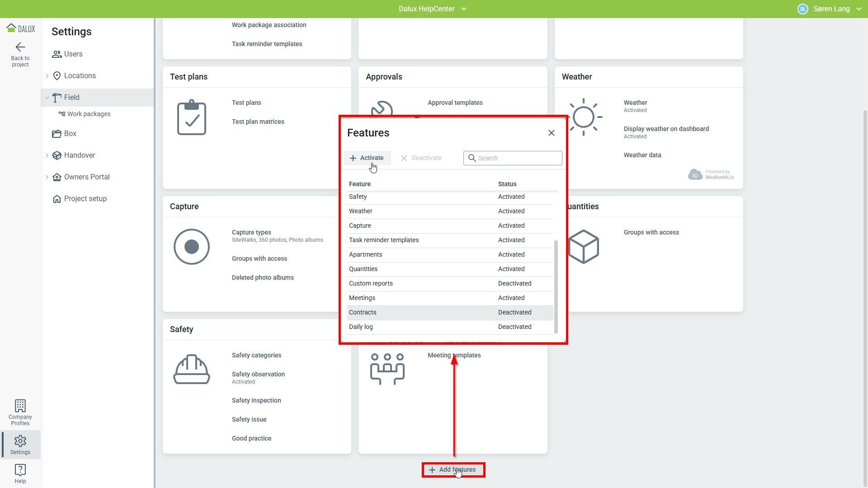Screen dimensions: 868x488
Task: Expand the Handover section
Action: point(47,155)
